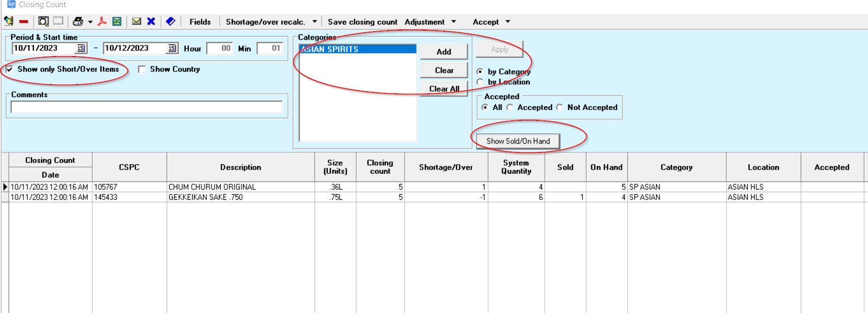Click the Comments text field
Image resolution: width=868 pixels, height=313 pixels.
pyautogui.click(x=146, y=107)
